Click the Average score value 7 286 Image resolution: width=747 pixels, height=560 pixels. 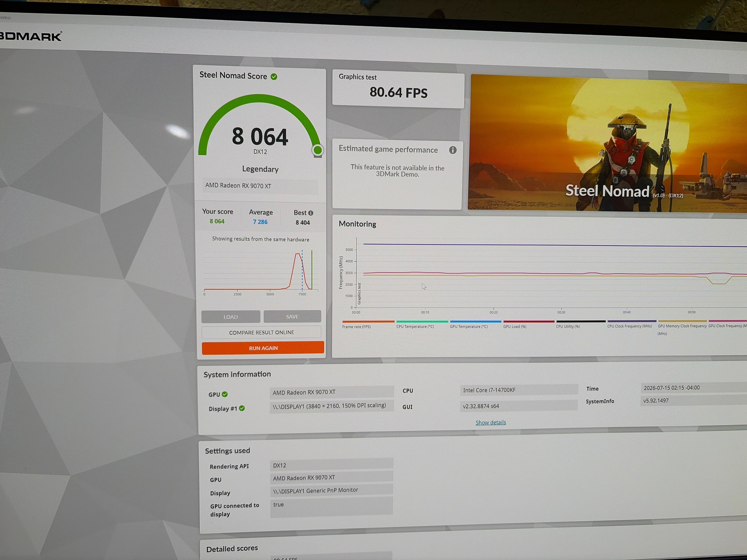pos(260,222)
